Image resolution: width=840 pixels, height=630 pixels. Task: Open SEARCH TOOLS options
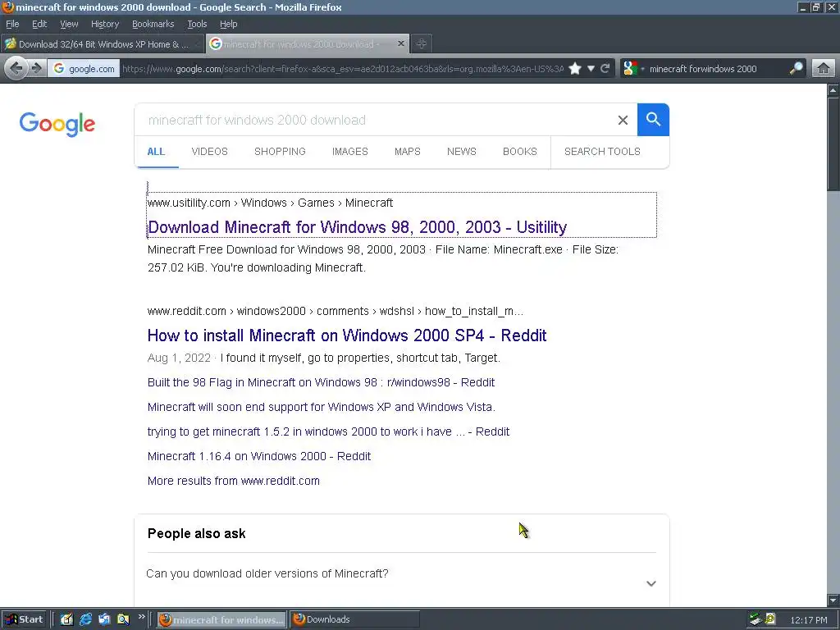tap(602, 152)
